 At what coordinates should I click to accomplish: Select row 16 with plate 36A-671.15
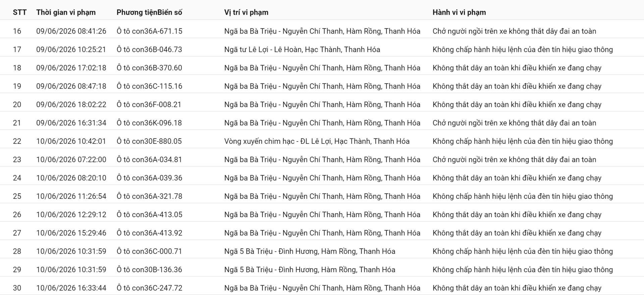click(x=322, y=31)
